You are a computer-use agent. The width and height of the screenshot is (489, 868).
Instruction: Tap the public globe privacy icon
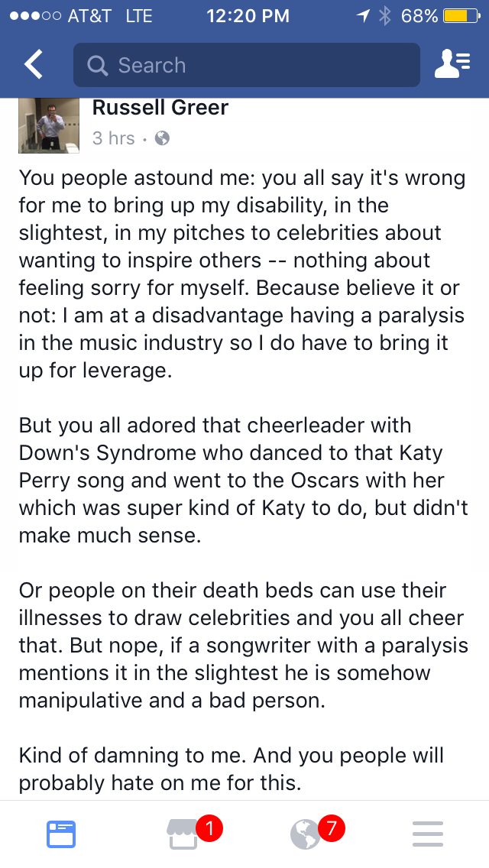pyautogui.click(x=162, y=138)
